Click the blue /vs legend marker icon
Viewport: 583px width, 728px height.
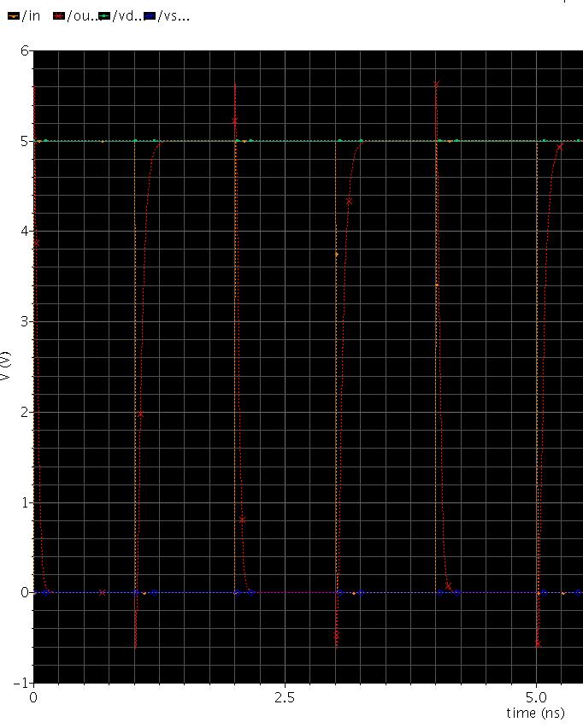150,15
